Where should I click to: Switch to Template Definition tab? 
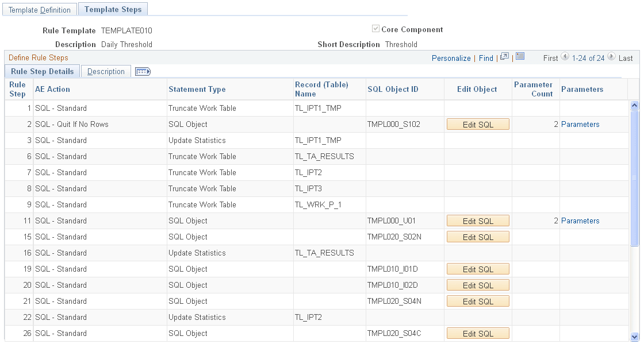point(40,10)
